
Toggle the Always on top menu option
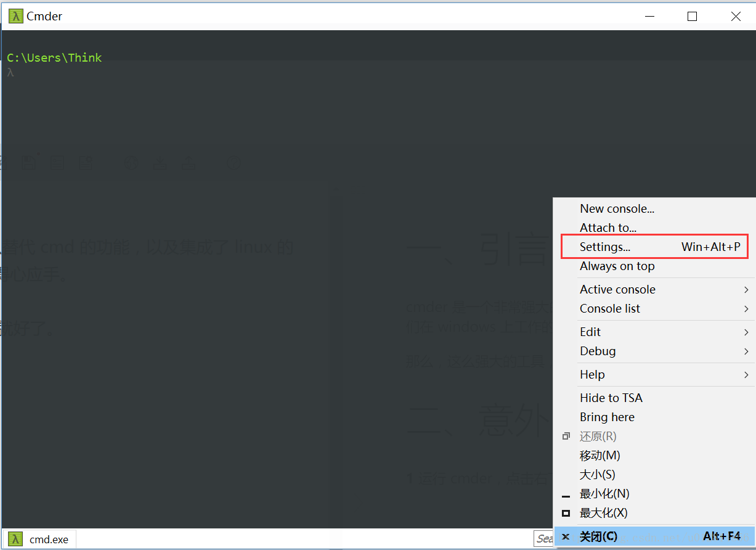tap(654, 266)
